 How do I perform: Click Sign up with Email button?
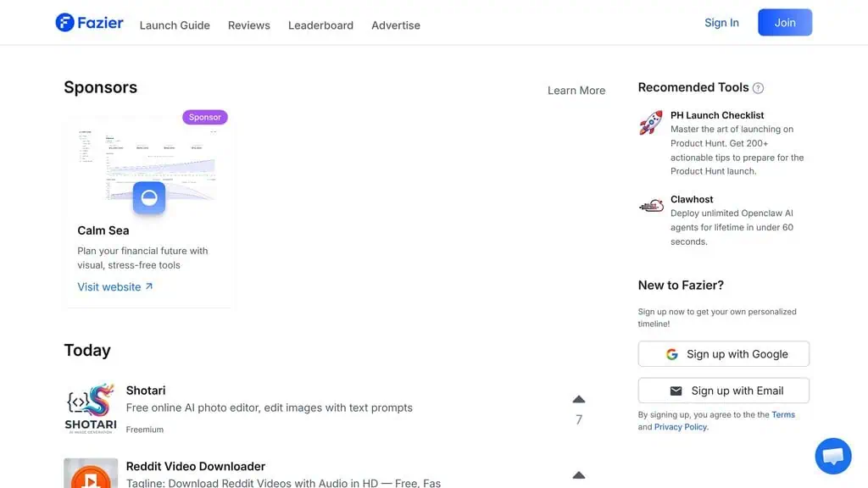[724, 391]
